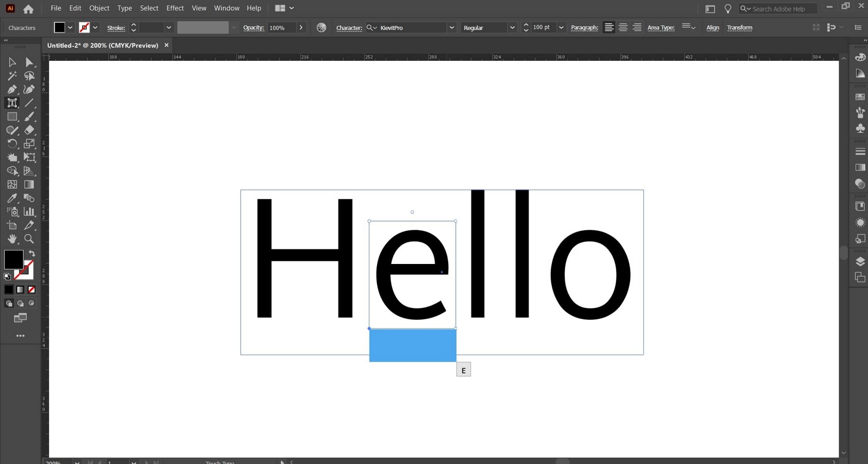Expand the Opacity arrow flyout
Image resolution: width=868 pixels, height=464 pixels.
[301, 28]
